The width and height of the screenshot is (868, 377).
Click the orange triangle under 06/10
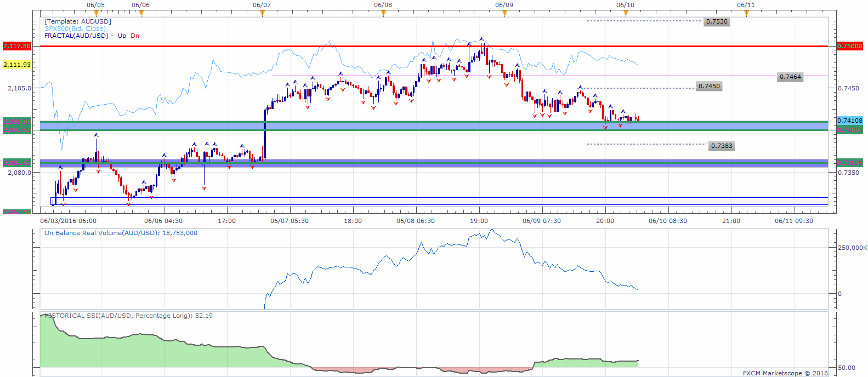[626, 13]
